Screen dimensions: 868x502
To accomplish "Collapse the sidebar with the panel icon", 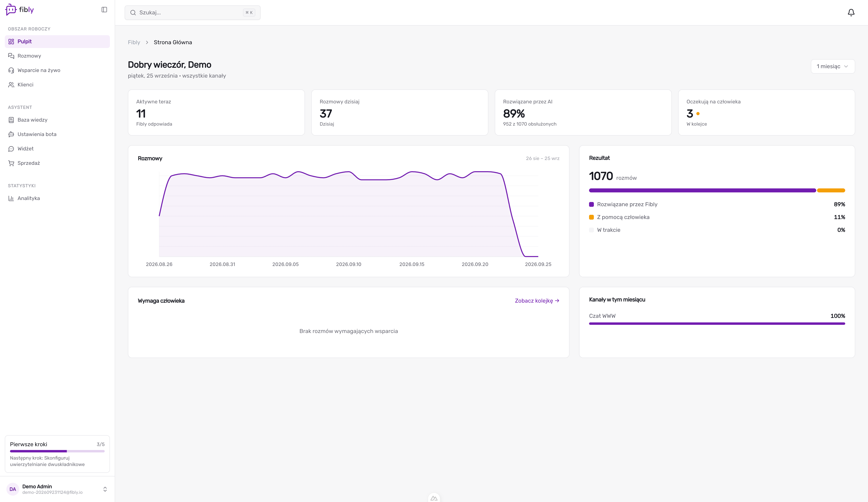I will coord(104,10).
